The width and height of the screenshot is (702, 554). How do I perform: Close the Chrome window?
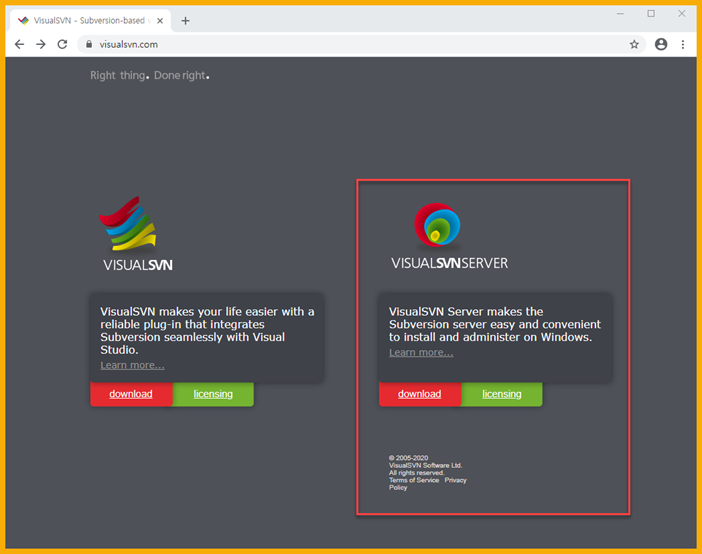pos(681,14)
